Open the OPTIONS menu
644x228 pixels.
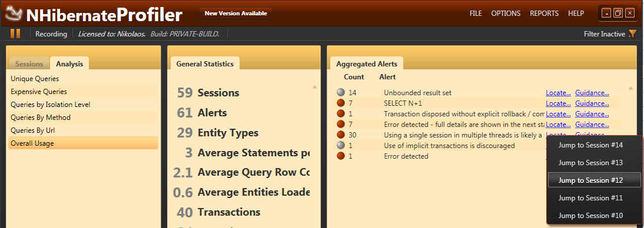click(506, 14)
